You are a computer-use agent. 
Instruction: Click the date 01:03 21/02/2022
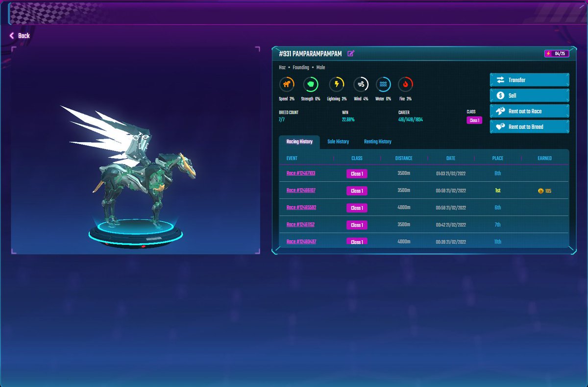451,173
